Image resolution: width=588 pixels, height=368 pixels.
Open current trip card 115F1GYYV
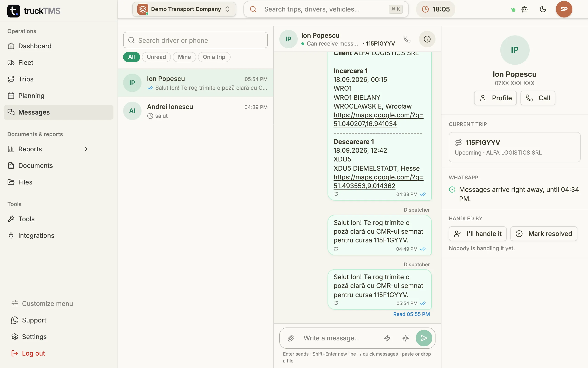[x=514, y=147]
